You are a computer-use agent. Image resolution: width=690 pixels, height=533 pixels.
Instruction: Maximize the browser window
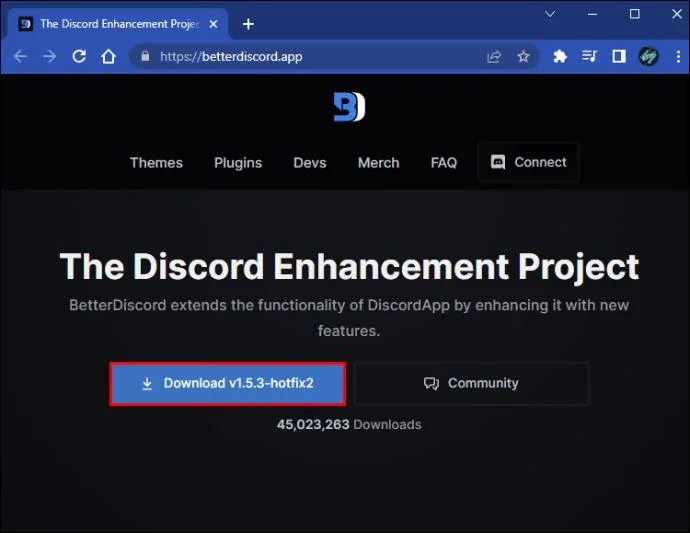coord(635,14)
